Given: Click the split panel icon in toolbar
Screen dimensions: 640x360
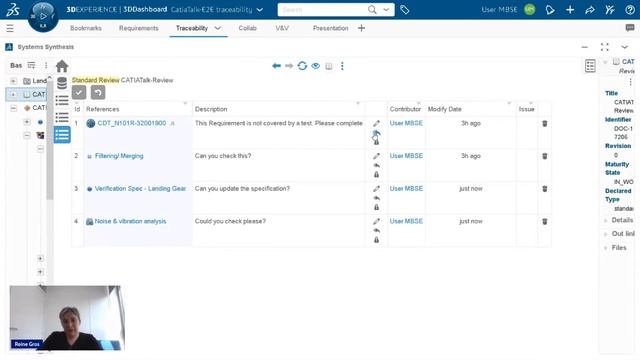Looking at the screenshot, I should [329, 66].
